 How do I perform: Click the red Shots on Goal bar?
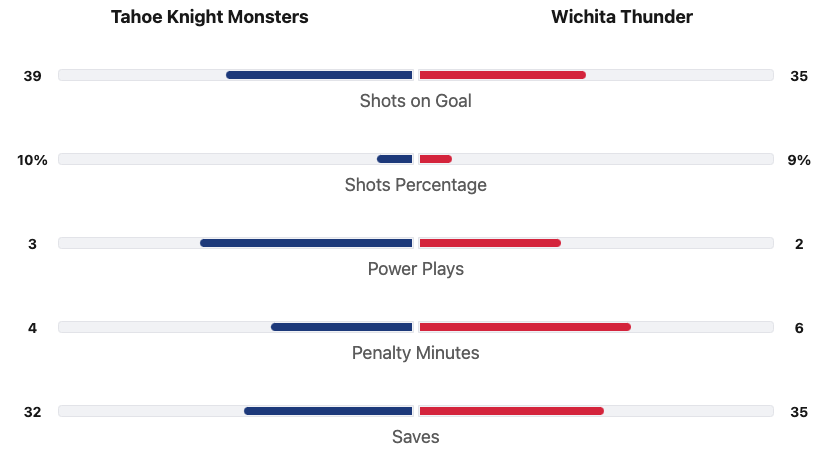[502, 75]
